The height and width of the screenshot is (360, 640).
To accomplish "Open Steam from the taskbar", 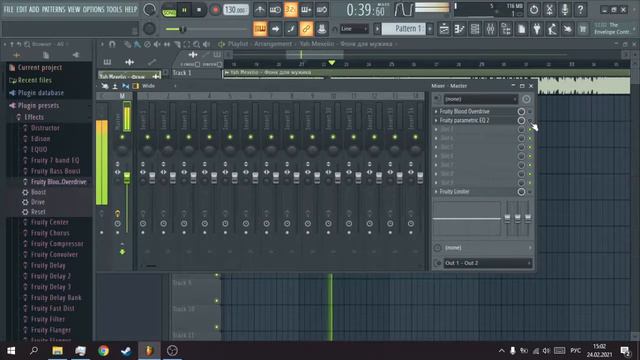I will [x=126, y=351].
